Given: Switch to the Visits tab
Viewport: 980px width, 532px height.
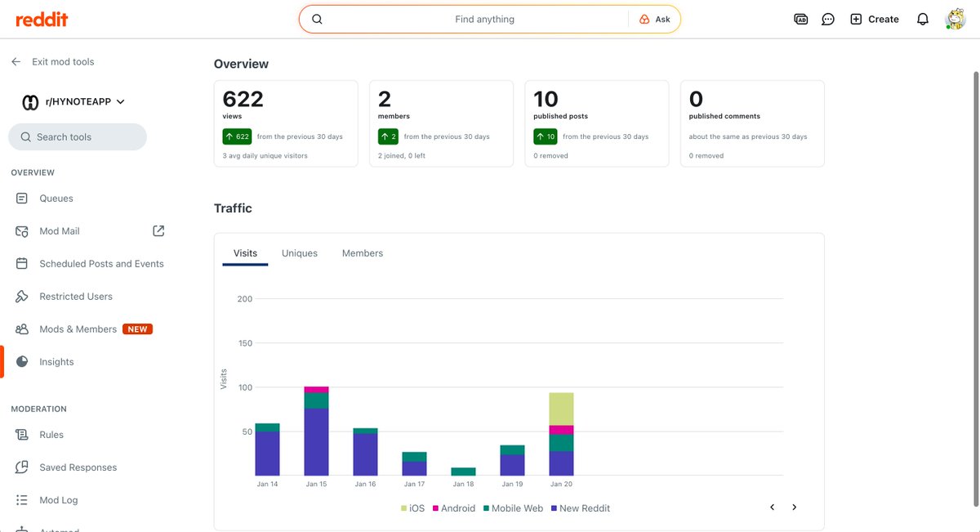Looking at the screenshot, I should coord(245,253).
